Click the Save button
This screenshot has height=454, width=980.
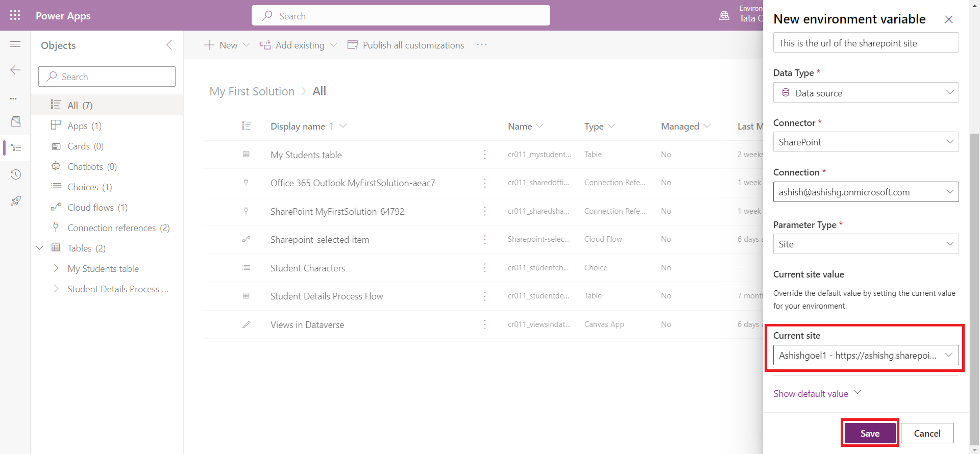(x=870, y=433)
